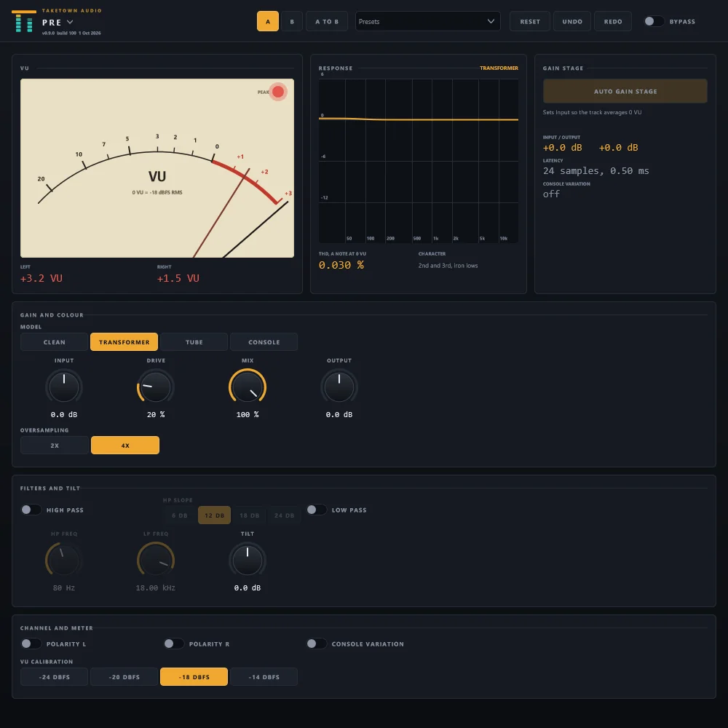Set VU calibration to -14 DBFS
Image resolution: width=728 pixels, height=728 pixels.
(264, 677)
